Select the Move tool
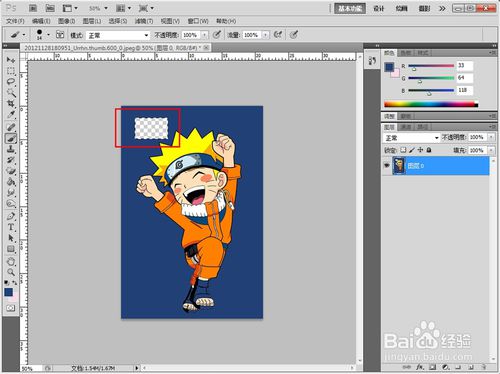500x374 pixels. click(11, 60)
